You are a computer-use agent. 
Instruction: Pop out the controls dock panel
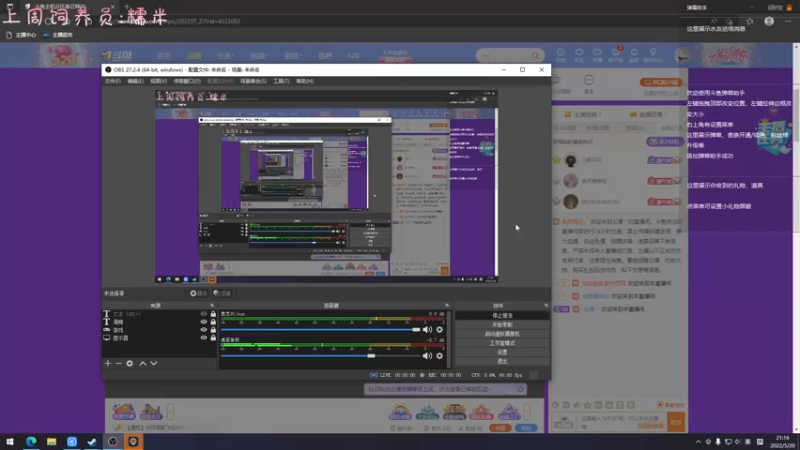pos(546,306)
